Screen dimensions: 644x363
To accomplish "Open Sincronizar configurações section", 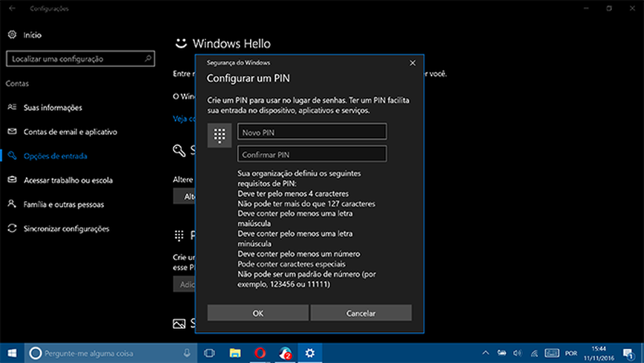I will tap(66, 229).
